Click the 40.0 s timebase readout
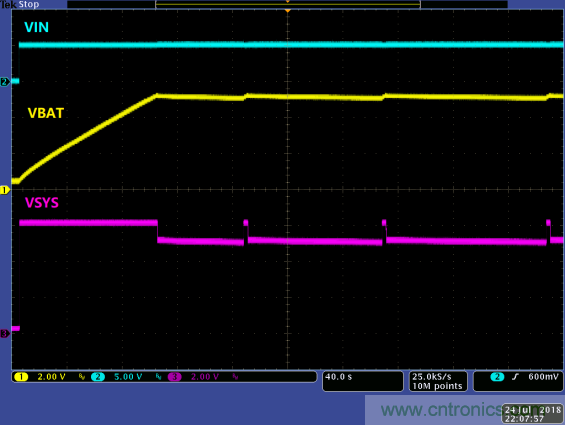The width and height of the screenshot is (565, 425). (338, 377)
